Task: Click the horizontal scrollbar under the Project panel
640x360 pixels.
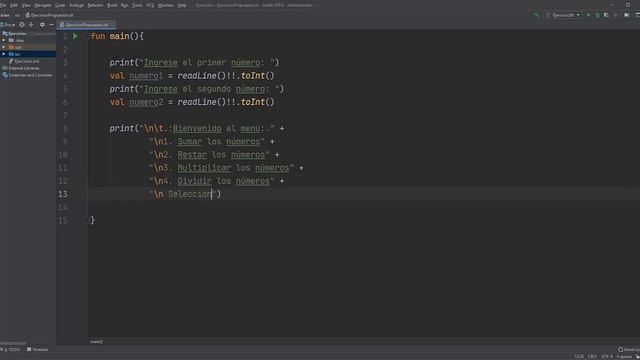Action: pos(13,344)
